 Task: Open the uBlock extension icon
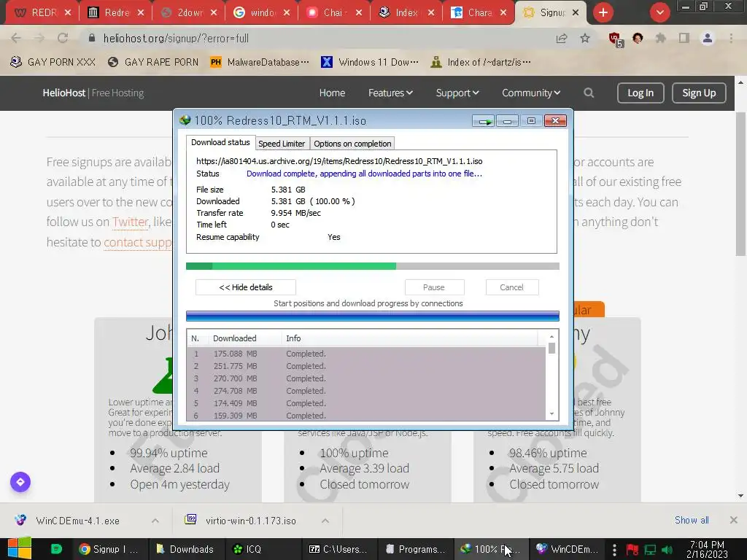coord(615,39)
